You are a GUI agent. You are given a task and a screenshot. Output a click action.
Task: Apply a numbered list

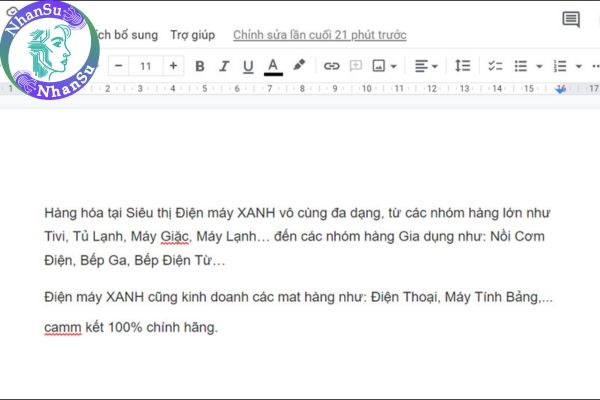point(560,66)
